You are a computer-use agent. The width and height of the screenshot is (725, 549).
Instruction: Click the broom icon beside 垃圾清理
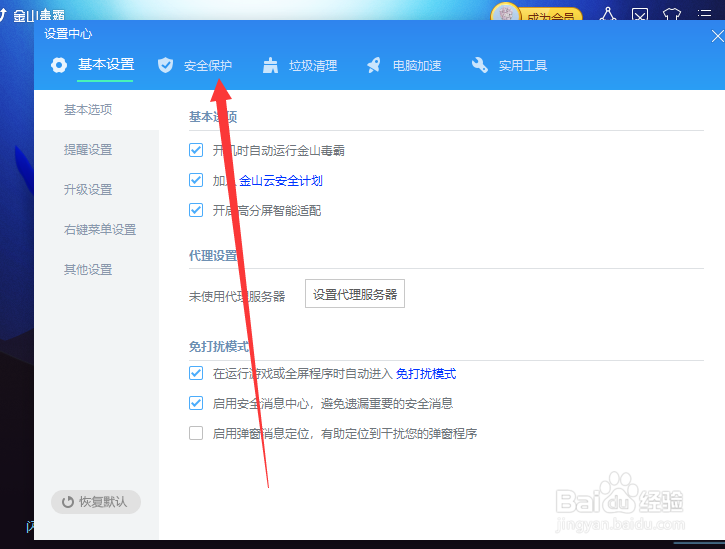270,65
